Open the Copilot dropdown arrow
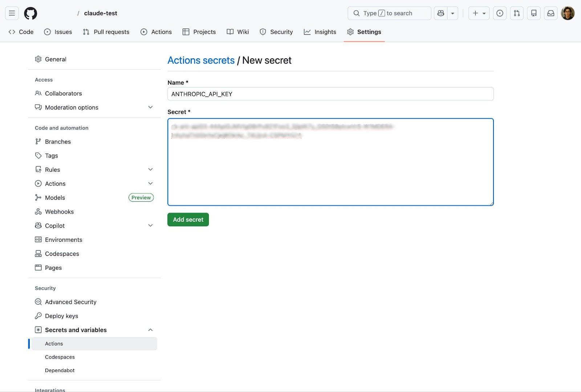Viewport: 581px width, 392px height. [x=452, y=13]
